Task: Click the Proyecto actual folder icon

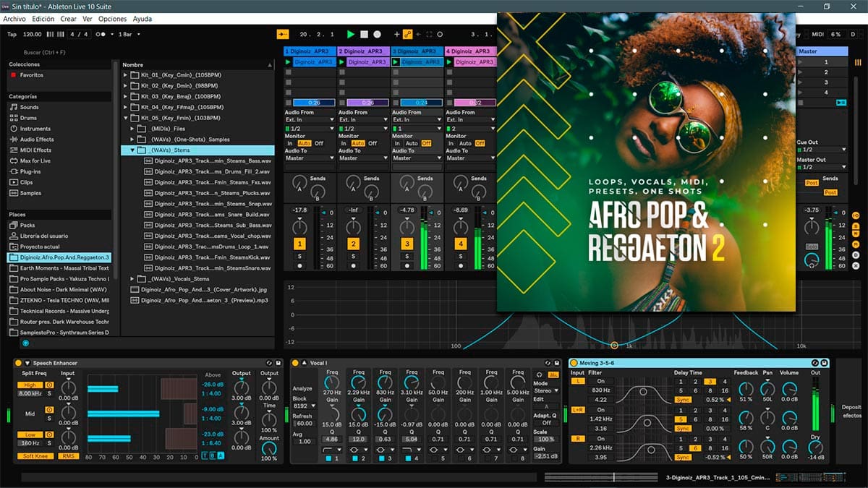Action: (14, 247)
